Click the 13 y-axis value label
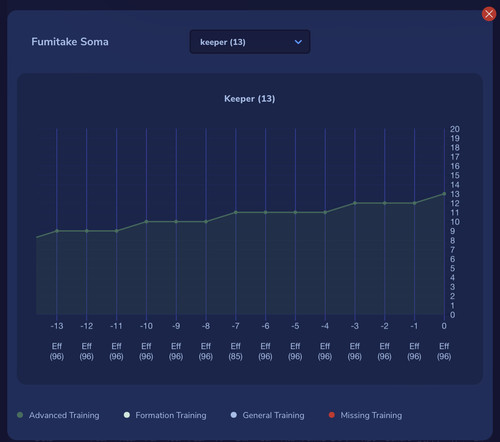This screenshot has height=442, width=500. tap(455, 194)
